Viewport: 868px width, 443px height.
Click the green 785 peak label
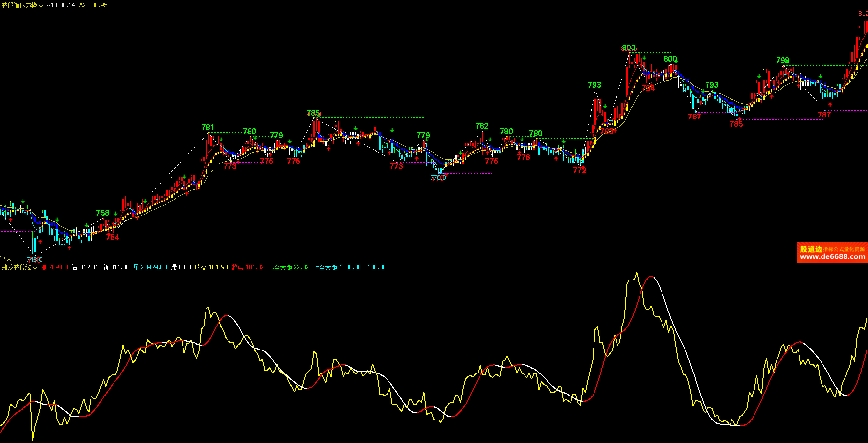coord(313,113)
